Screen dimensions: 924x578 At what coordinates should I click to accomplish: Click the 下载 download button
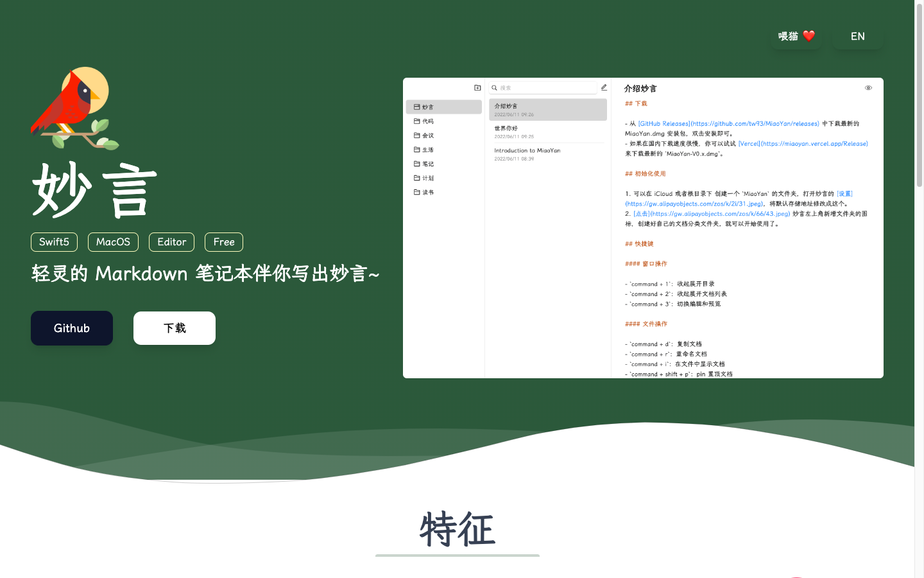point(174,328)
